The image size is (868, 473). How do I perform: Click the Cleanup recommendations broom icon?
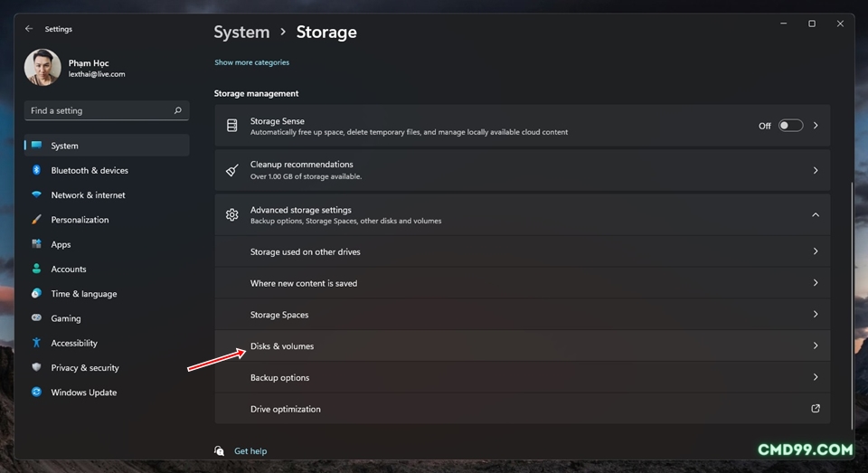[x=232, y=170]
